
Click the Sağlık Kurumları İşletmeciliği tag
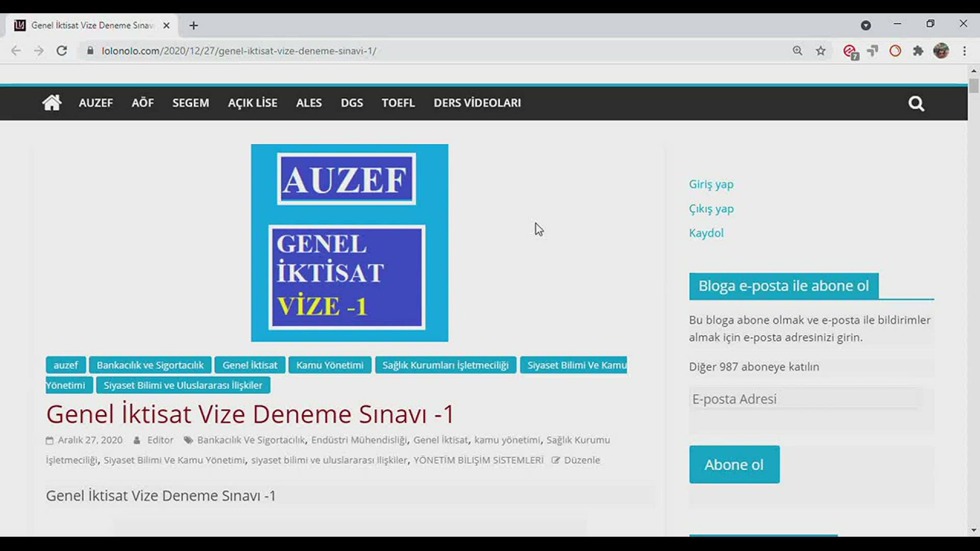[446, 365]
